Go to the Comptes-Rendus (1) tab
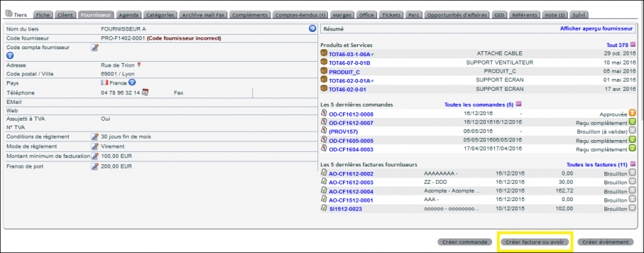 (x=301, y=15)
